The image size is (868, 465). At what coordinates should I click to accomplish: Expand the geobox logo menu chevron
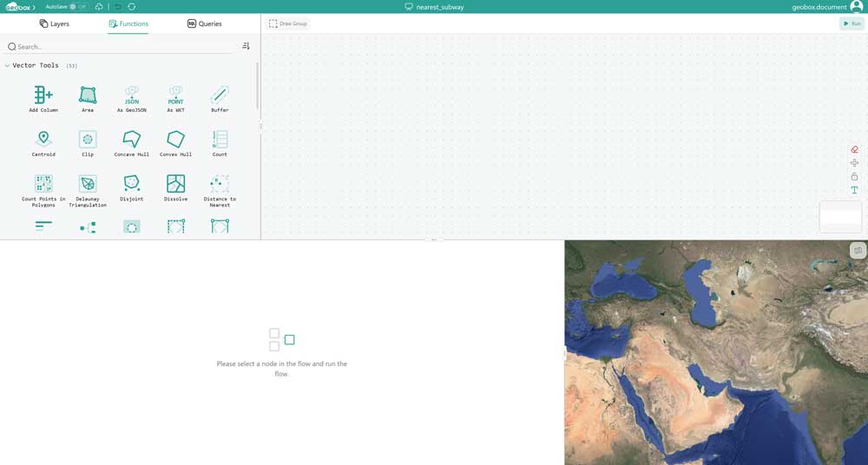coord(34,7)
